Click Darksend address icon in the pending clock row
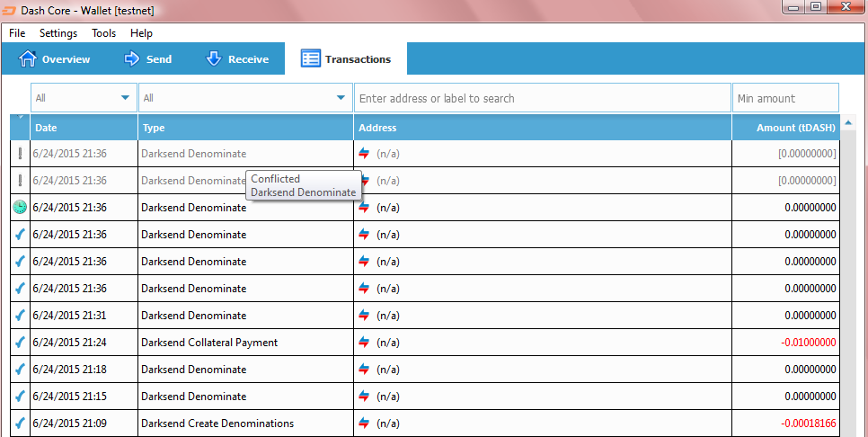The width and height of the screenshot is (868, 437). coord(364,208)
